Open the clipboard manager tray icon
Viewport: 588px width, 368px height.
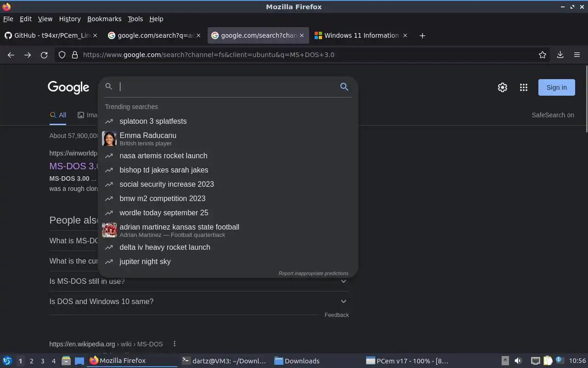click(548, 361)
